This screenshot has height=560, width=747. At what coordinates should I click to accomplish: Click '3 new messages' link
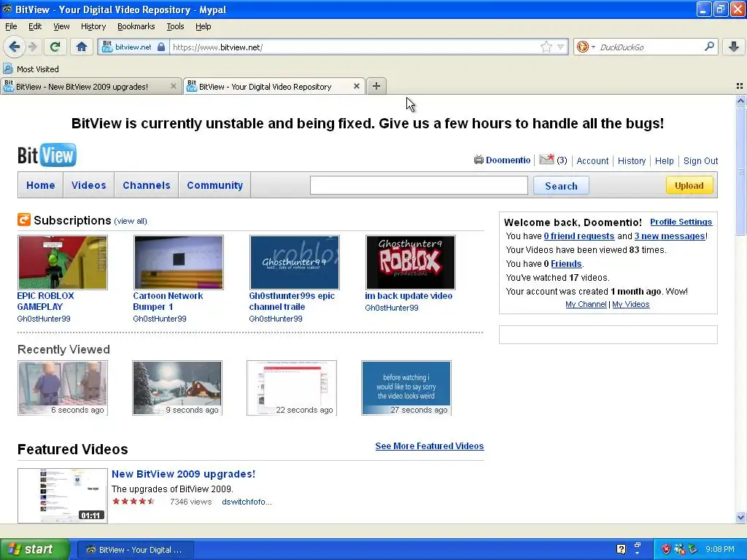click(670, 236)
